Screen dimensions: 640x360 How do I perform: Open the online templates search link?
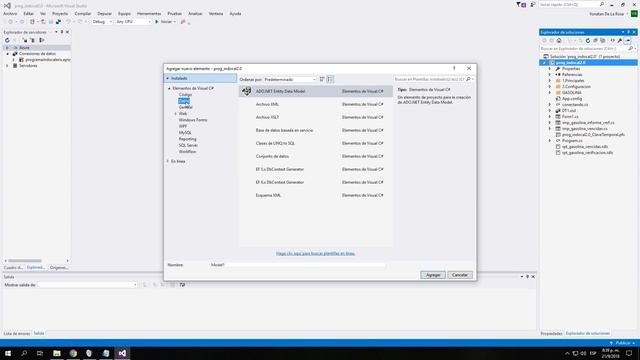[x=315, y=253]
